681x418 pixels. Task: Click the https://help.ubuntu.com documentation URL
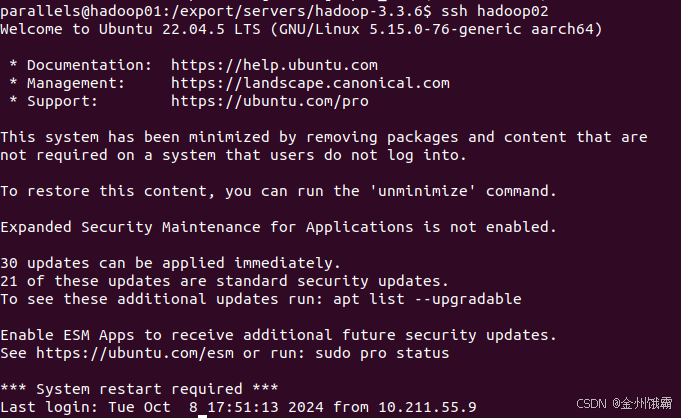(x=274, y=65)
